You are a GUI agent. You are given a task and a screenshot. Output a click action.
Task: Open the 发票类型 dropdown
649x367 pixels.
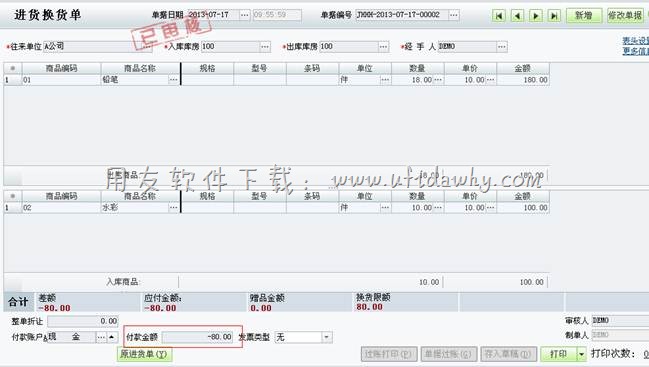click(x=327, y=337)
